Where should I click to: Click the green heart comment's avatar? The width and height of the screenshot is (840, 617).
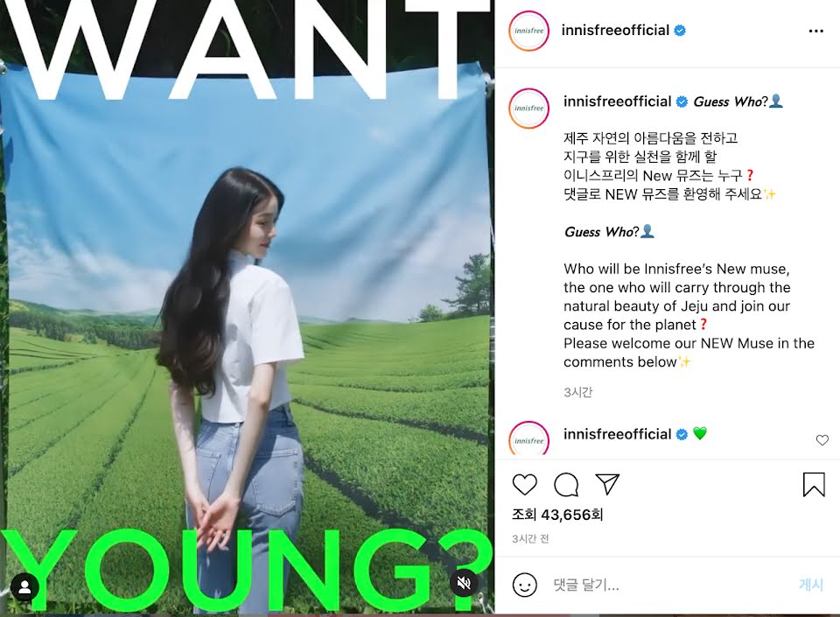528,438
